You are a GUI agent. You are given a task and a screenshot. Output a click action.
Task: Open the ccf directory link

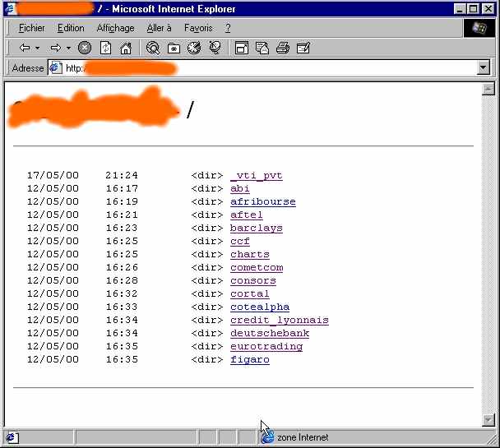click(x=240, y=241)
